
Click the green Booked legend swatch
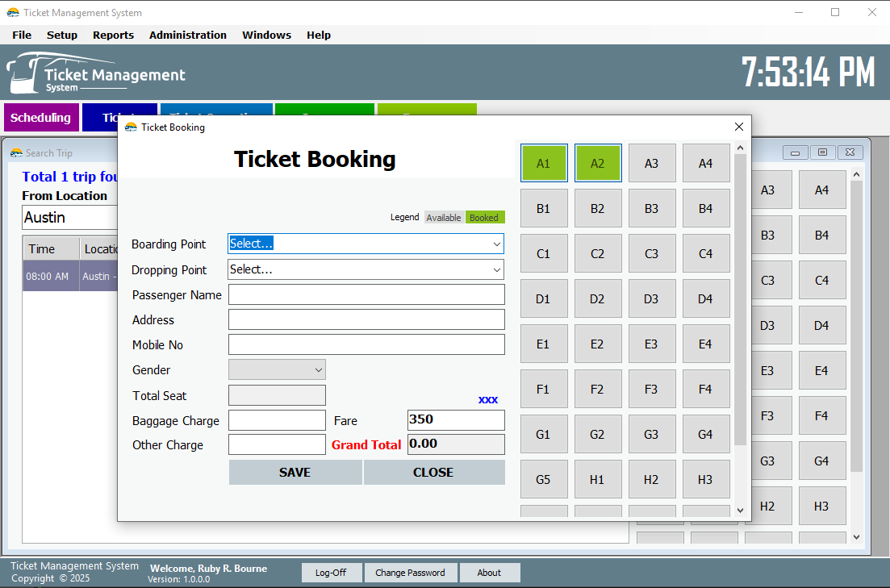tap(484, 217)
